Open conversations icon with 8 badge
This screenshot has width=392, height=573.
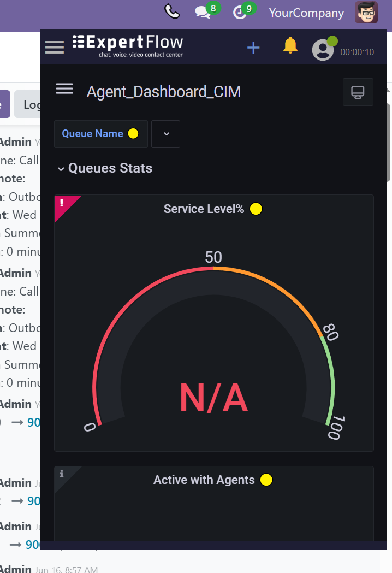[203, 12]
